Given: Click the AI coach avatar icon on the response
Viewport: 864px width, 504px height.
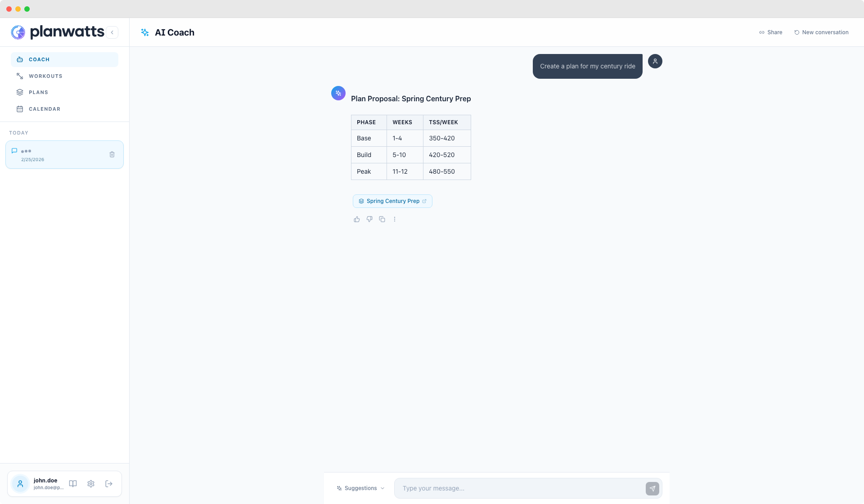Looking at the screenshot, I should pyautogui.click(x=338, y=93).
